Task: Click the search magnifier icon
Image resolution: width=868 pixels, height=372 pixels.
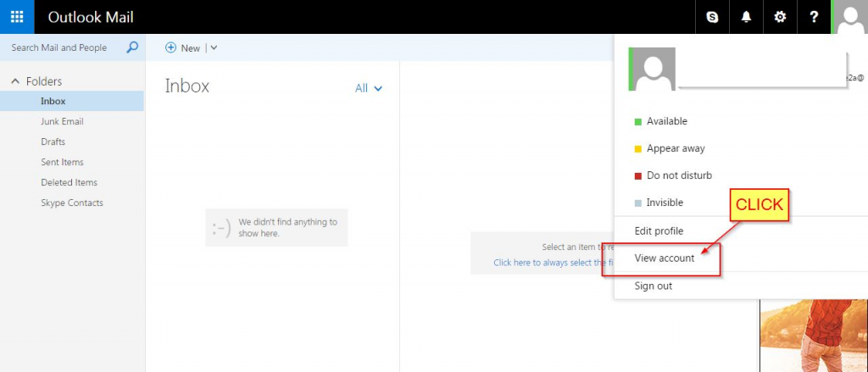Action: coord(132,47)
